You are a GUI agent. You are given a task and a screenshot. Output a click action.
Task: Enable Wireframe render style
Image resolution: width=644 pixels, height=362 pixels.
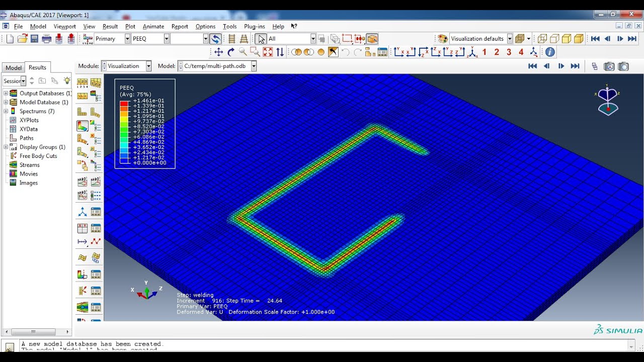click(542, 39)
